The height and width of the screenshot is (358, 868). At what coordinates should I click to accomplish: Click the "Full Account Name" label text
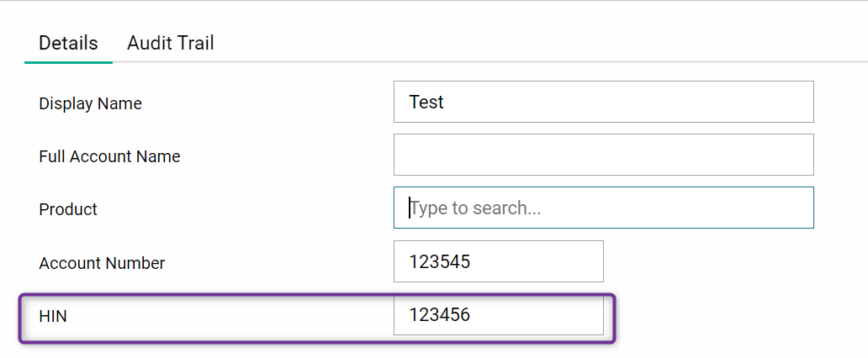(x=109, y=156)
